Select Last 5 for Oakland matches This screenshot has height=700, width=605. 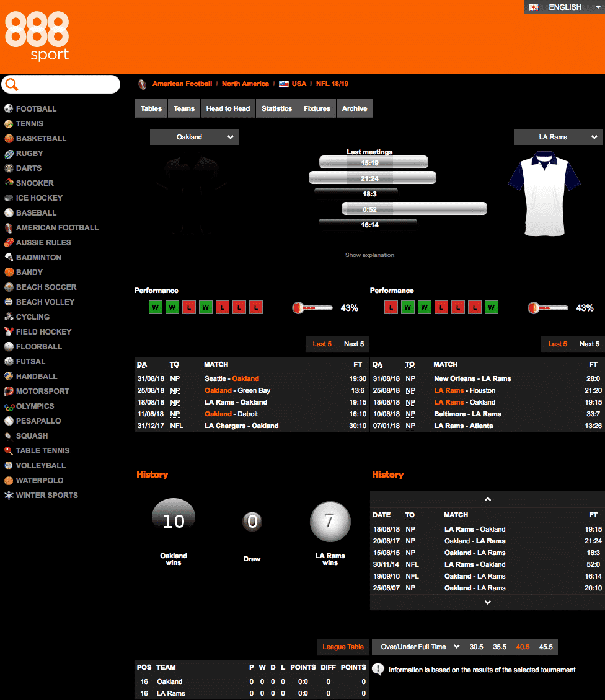(x=322, y=344)
